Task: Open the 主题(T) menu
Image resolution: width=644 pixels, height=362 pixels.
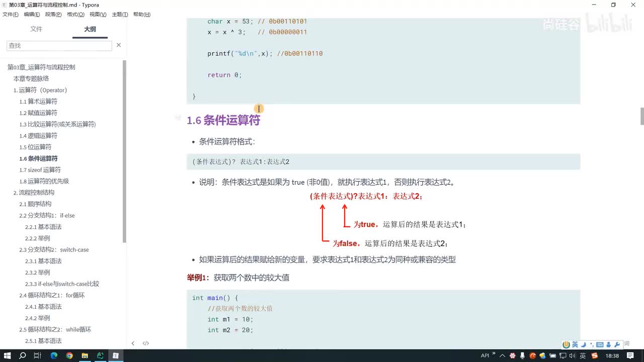Action: (x=120, y=15)
